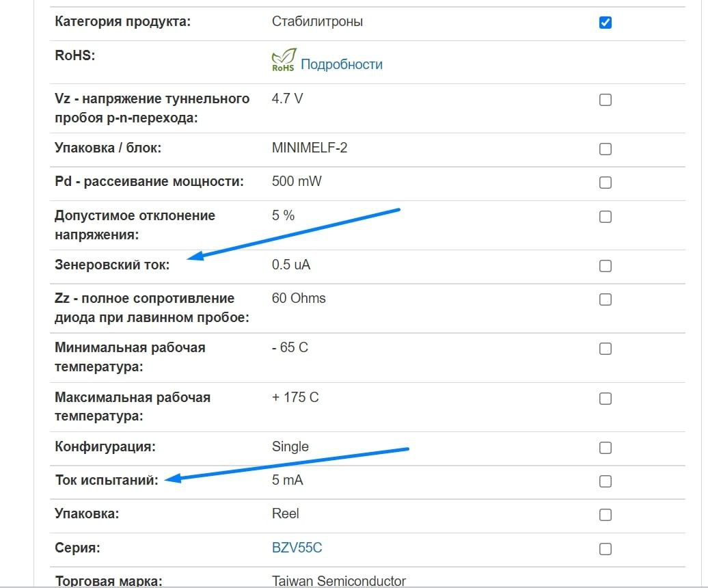Open the Подробности RoHS details link
Screen dimensions: 708x588
tap(342, 64)
